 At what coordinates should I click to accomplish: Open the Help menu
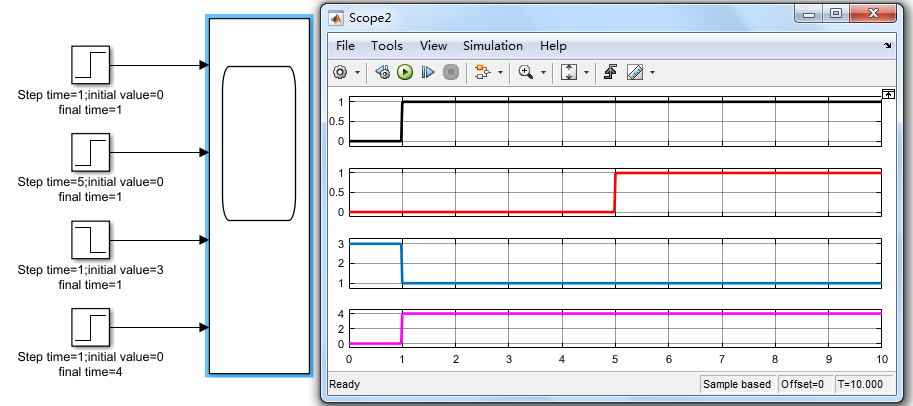(x=553, y=45)
